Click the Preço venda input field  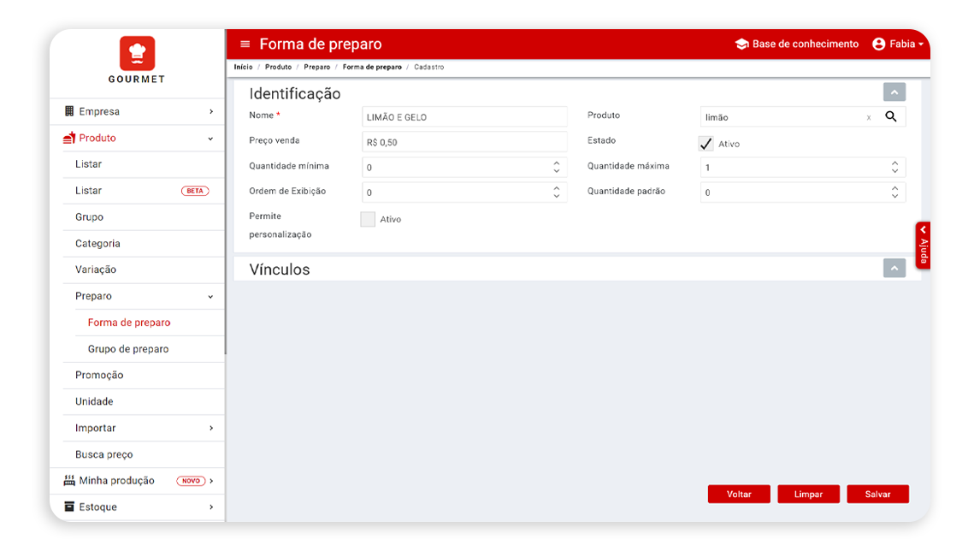pos(464,142)
